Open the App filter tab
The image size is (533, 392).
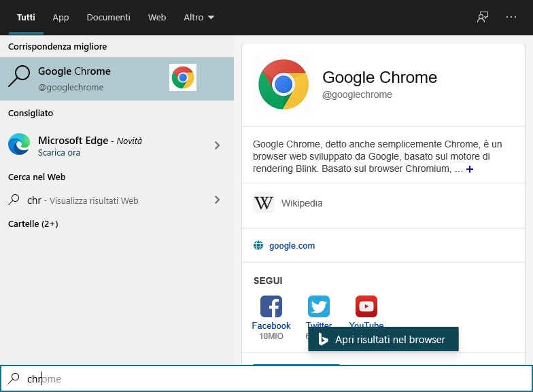(61, 18)
